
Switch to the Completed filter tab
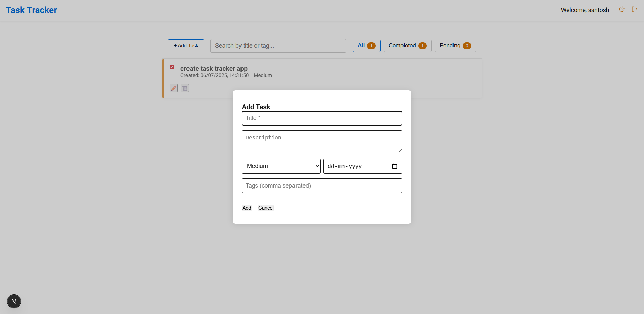408,46
